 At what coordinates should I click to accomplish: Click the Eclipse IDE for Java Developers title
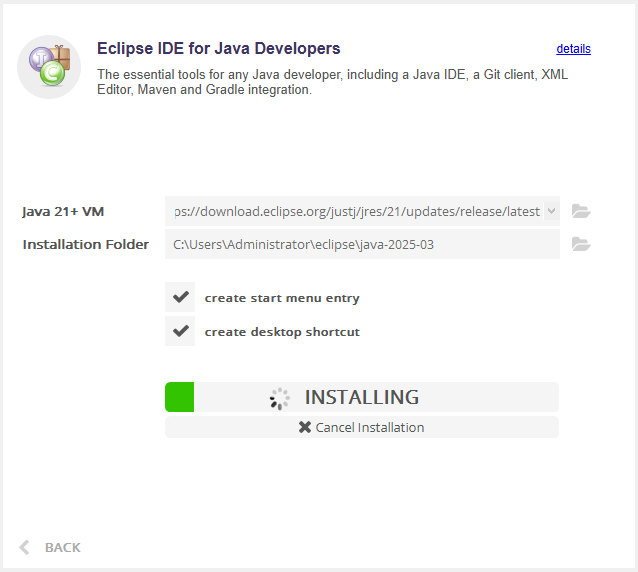click(218, 48)
